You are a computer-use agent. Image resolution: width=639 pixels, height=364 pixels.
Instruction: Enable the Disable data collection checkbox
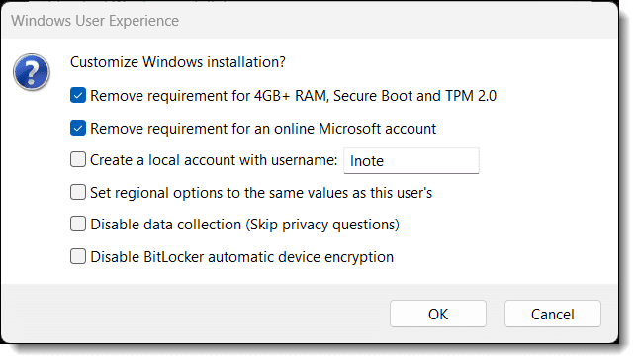tap(78, 224)
